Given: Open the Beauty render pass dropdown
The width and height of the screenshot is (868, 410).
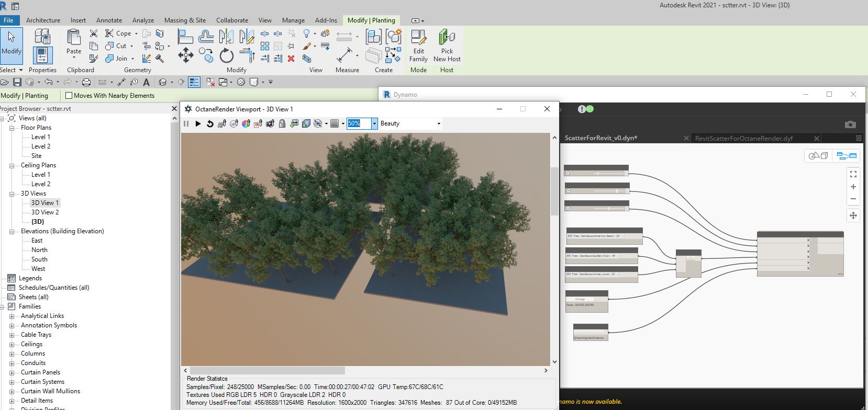Looking at the screenshot, I should [410, 123].
